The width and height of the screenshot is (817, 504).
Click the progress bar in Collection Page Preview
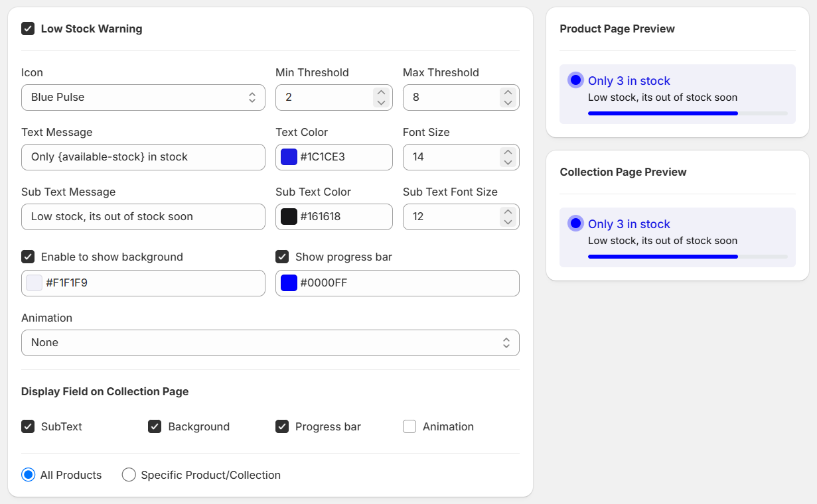688,257
